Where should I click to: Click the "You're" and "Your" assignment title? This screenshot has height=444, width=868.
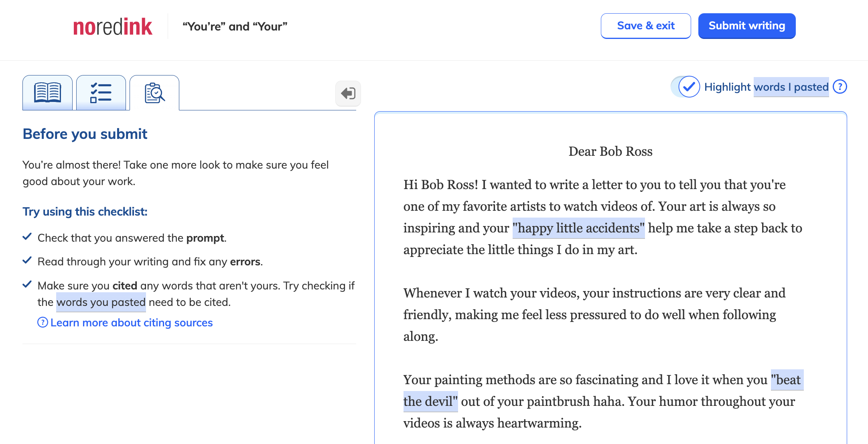(235, 26)
